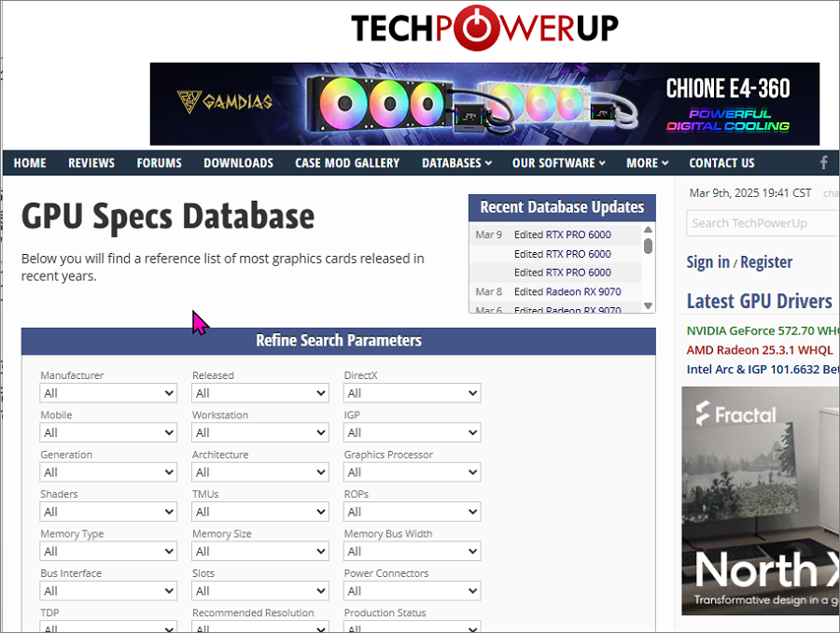The width and height of the screenshot is (840, 633).
Task: Open AMD Radeon 25.3.1 WHQL link
Action: (x=760, y=350)
